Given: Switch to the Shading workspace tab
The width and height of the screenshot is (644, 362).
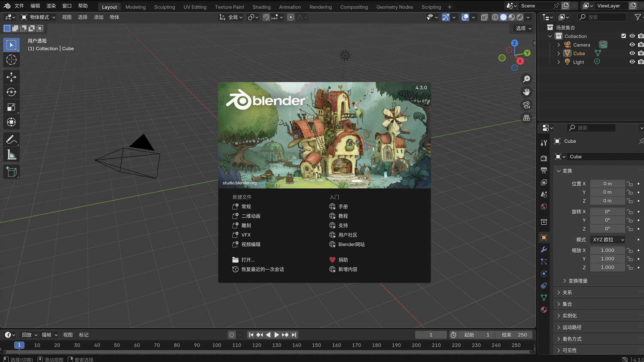Looking at the screenshot, I should pyautogui.click(x=261, y=6).
